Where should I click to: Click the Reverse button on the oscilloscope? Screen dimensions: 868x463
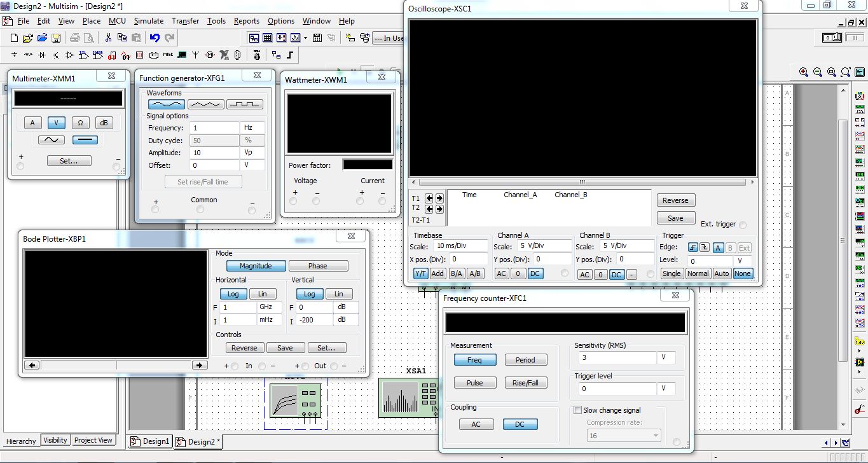675,200
